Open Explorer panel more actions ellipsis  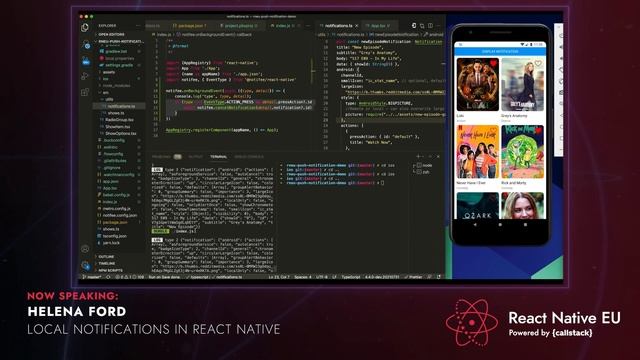click(x=138, y=26)
